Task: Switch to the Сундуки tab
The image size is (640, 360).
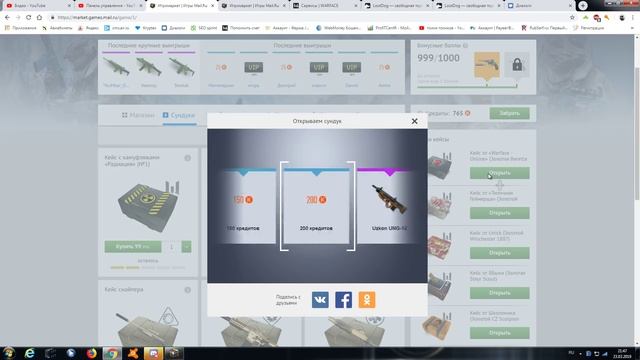Action: click(x=179, y=116)
